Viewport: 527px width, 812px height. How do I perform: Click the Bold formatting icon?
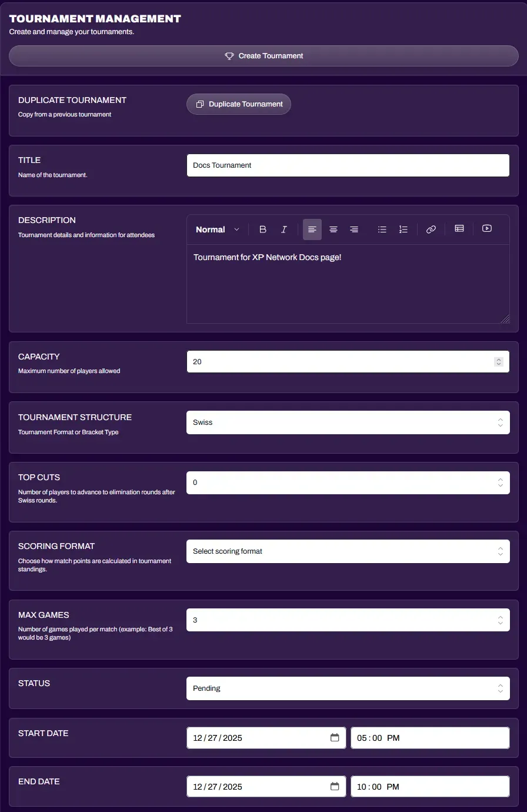coord(263,229)
